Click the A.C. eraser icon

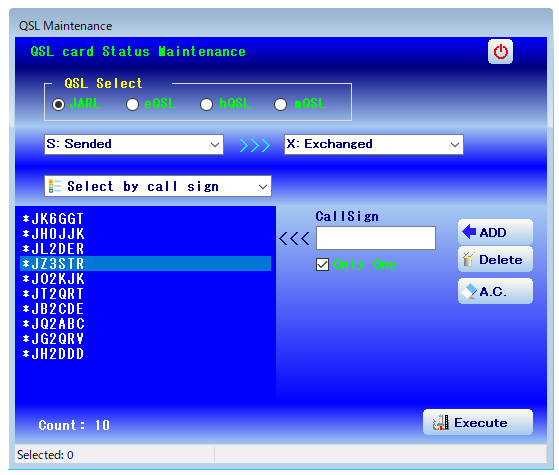[x=469, y=291]
